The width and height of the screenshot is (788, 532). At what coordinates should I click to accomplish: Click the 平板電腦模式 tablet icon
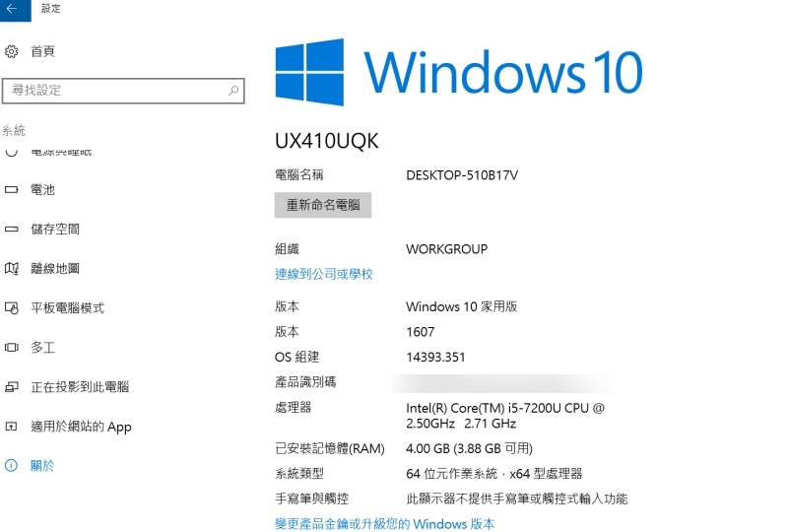pyautogui.click(x=12, y=307)
